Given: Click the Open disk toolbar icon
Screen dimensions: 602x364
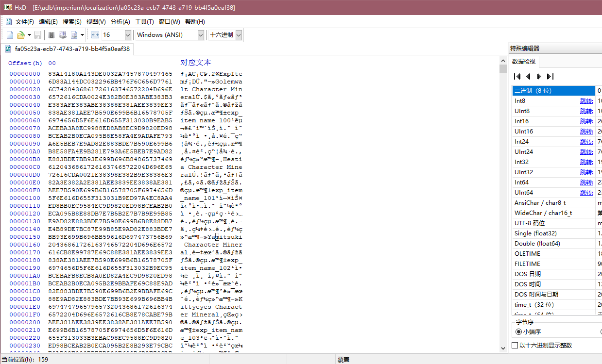Looking at the screenshot, I should click(x=62, y=35).
